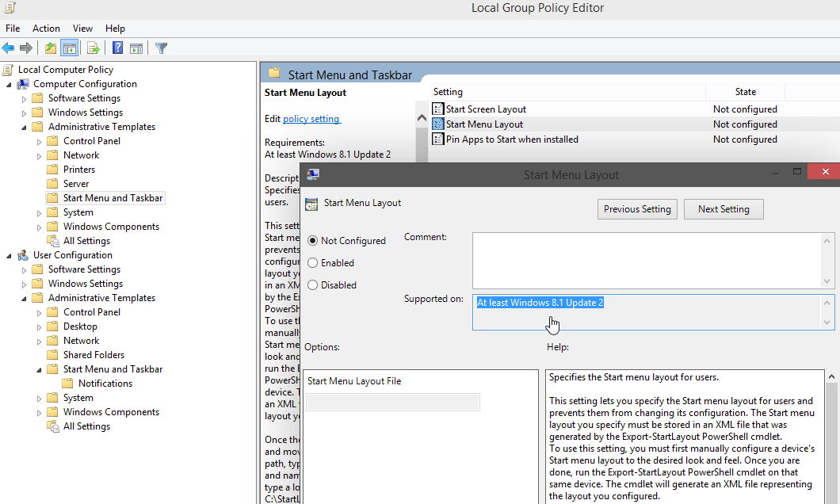Click the Export List toolbar icon
Image resolution: width=840 pixels, height=504 pixels.
[x=94, y=48]
